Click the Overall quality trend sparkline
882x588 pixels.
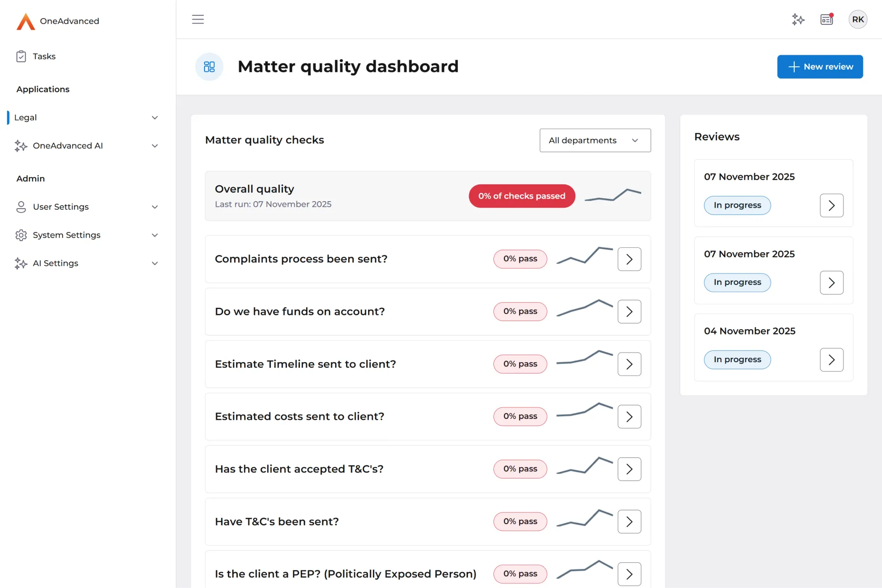[x=613, y=195]
